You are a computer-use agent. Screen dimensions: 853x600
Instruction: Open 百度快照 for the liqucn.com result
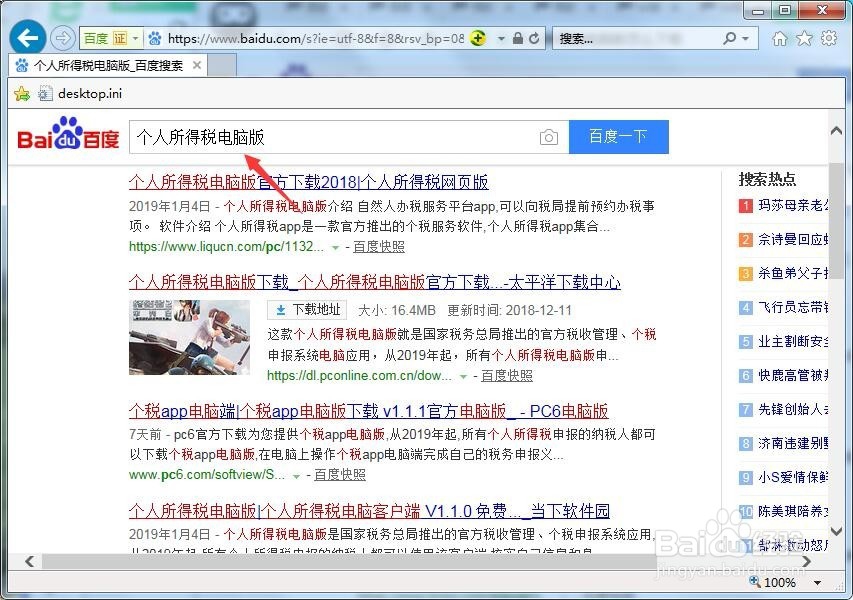379,246
